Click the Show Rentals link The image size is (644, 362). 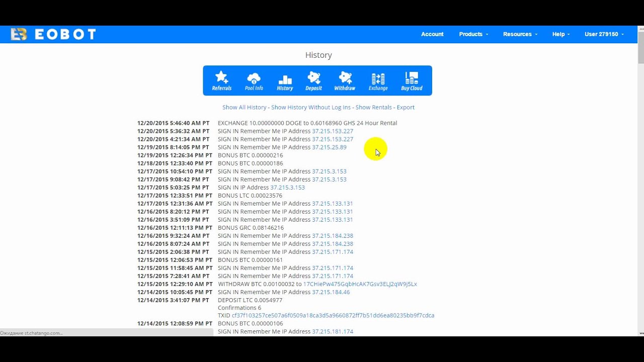click(373, 107)
